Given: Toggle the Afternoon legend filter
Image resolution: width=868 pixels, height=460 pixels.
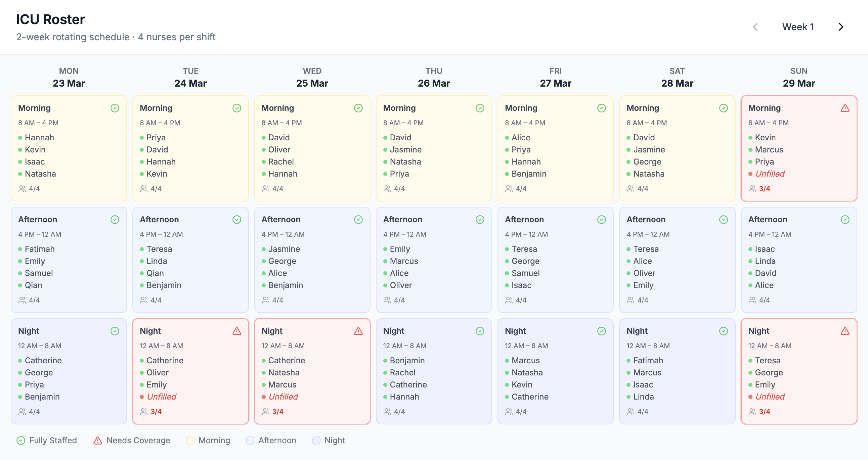Looking at the screenshot, I should pyautogui.click(x=250, y=440).
